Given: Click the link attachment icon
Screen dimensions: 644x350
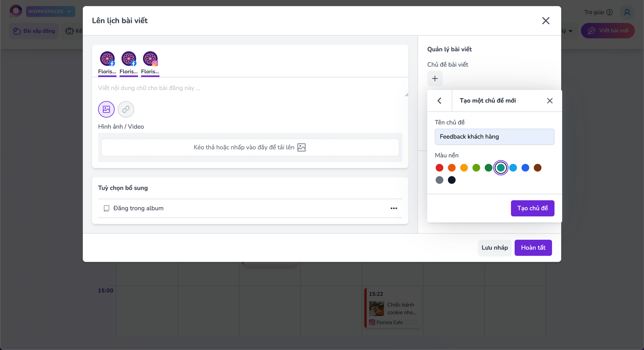Looking at the screenshot, I should point(126,109).
